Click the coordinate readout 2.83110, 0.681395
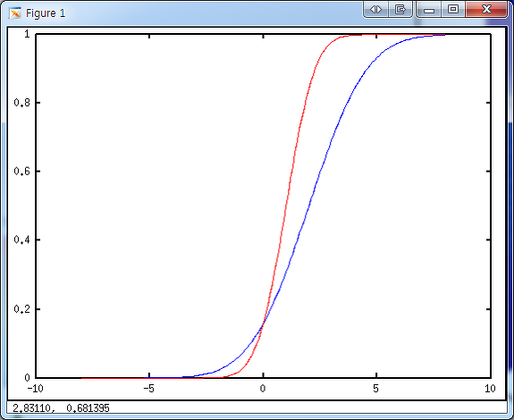 pyautogui.click(x=61, y=408)
